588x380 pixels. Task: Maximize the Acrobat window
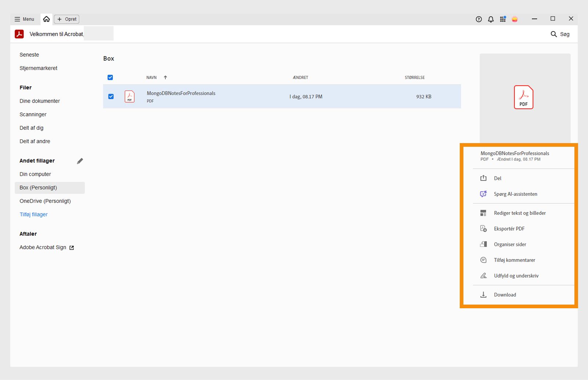coord(553,19)
